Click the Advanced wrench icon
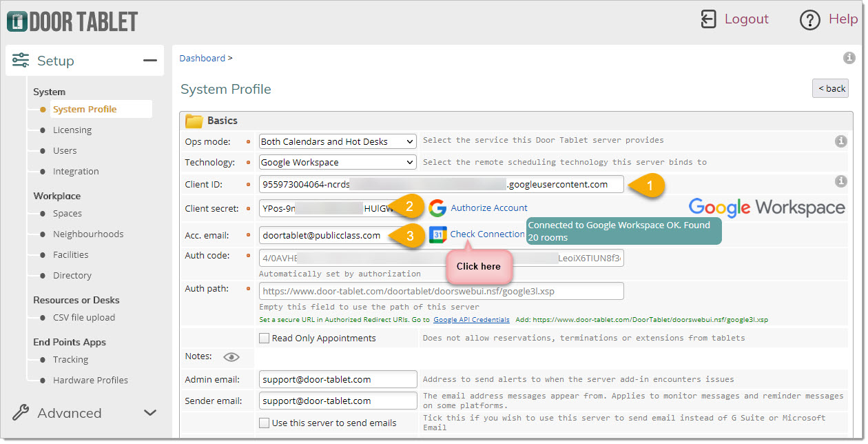 21,413
